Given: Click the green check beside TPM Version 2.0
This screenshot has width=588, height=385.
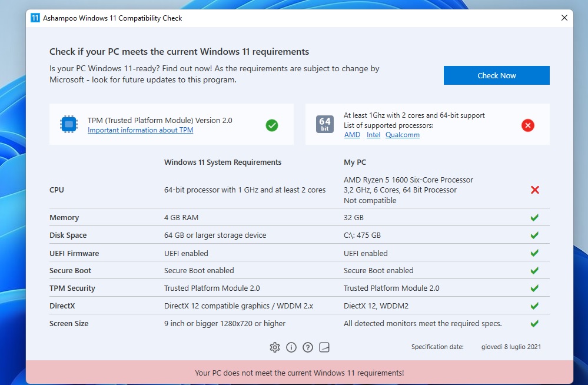Looking at the screenshot, I should click(272, 125).
